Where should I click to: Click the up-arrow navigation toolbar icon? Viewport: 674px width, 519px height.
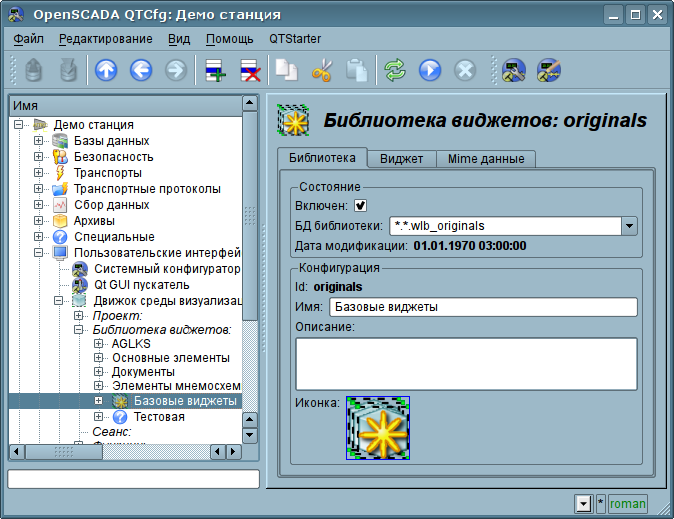106,70
